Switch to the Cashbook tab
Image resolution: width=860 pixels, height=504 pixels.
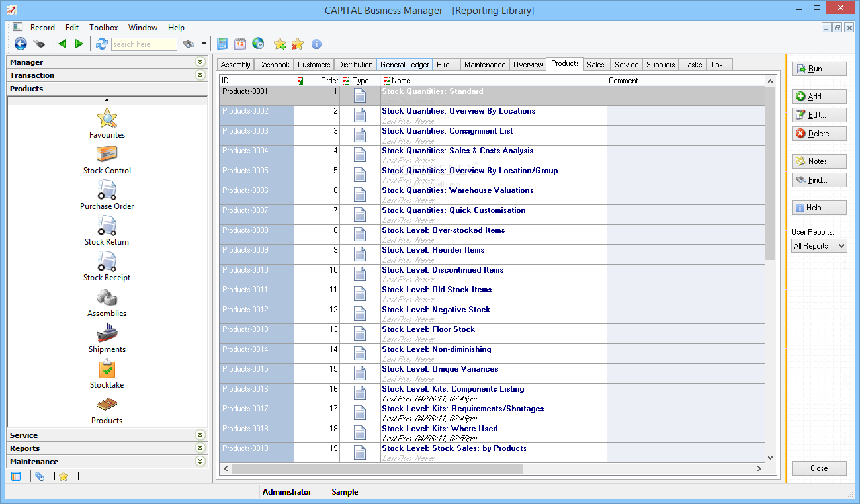click(x=274, y=65)
